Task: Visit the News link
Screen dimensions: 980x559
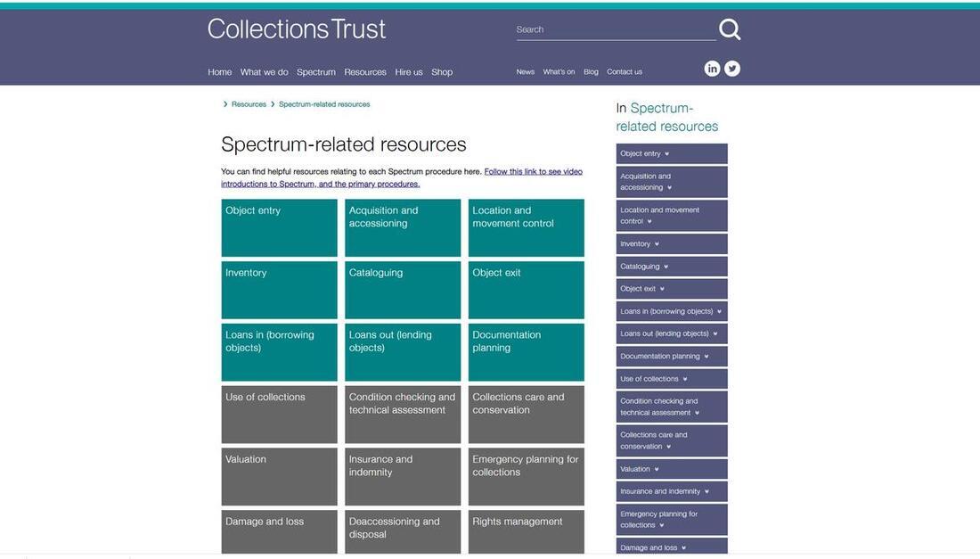Action: click(526, 72)
